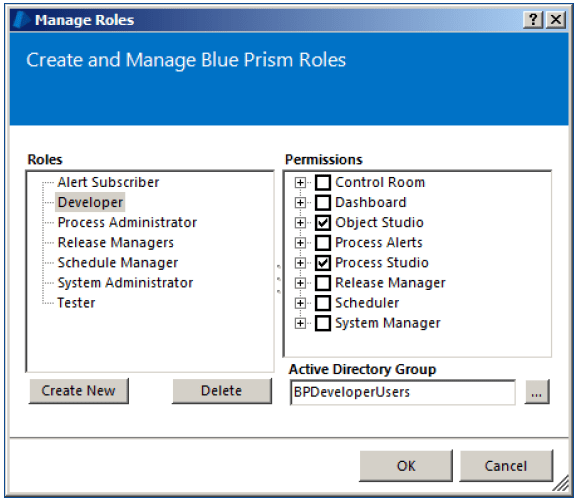Expand the System Manager permission node
577x502 pixels.
[300, 323]
